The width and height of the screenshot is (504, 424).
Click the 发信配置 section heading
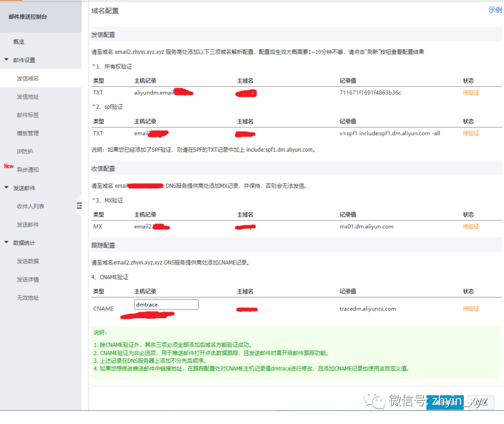103,35
